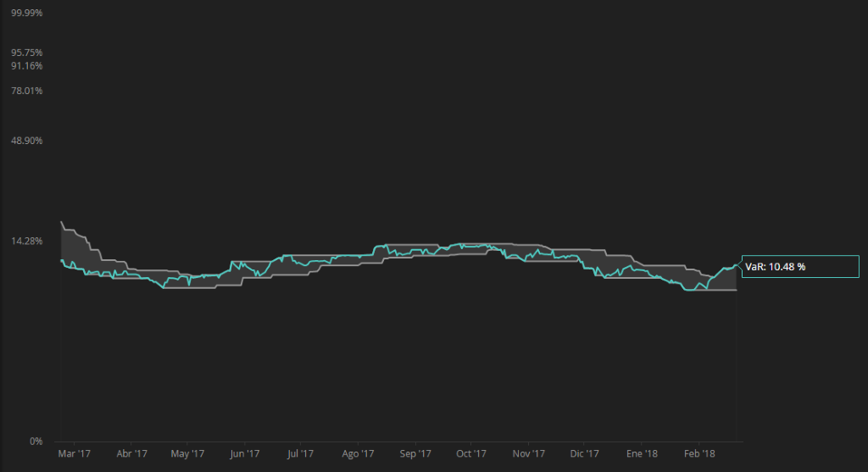Click the Nov '17 date label
The width and height of the screenshot is (868, 472).
coord(527,454)
